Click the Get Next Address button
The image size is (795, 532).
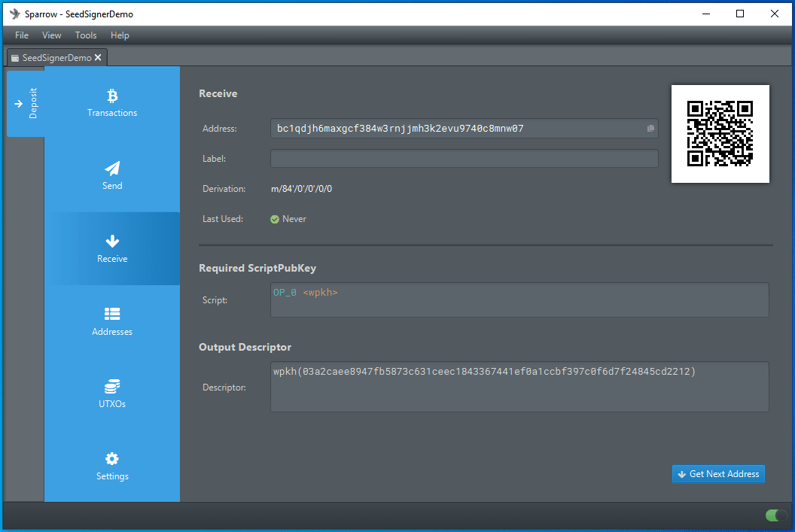tap(718, 474)
